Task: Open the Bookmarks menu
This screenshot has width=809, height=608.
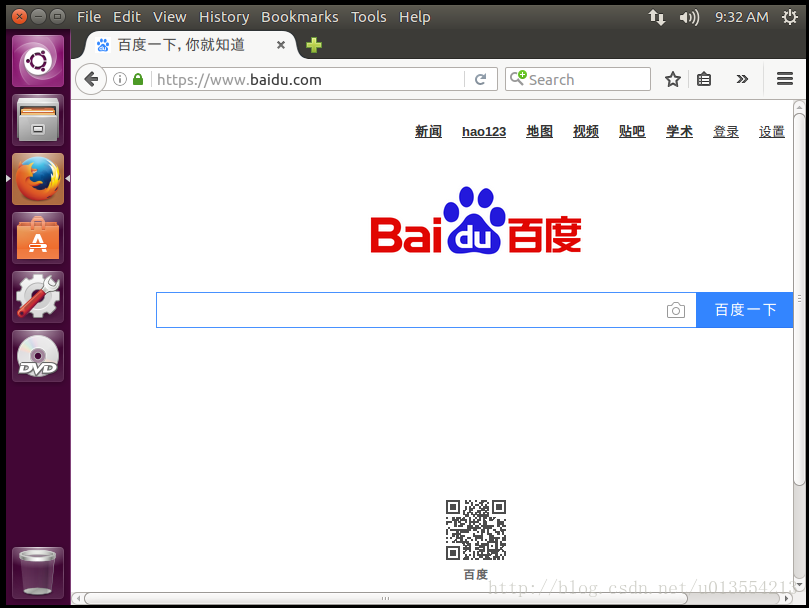Action: tap(300, 17)
